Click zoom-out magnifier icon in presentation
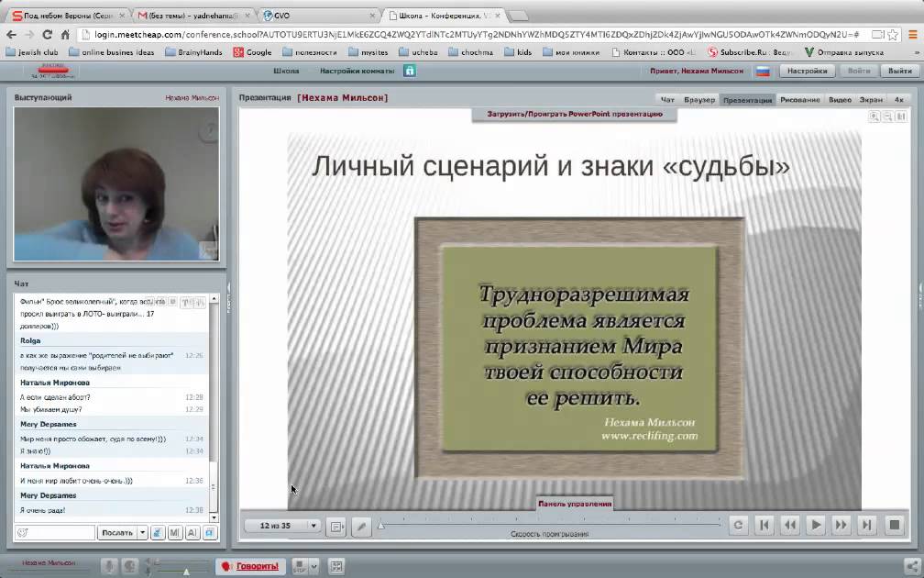The image size is (924, 578). tap(887, 117)
